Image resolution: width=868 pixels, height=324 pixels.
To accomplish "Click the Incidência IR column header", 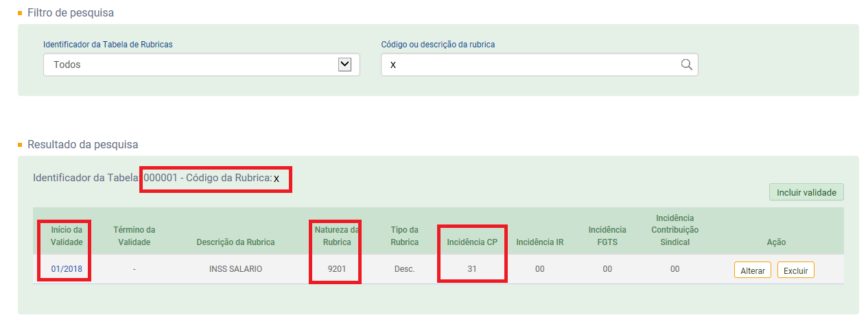I will (x=540, y=242).
